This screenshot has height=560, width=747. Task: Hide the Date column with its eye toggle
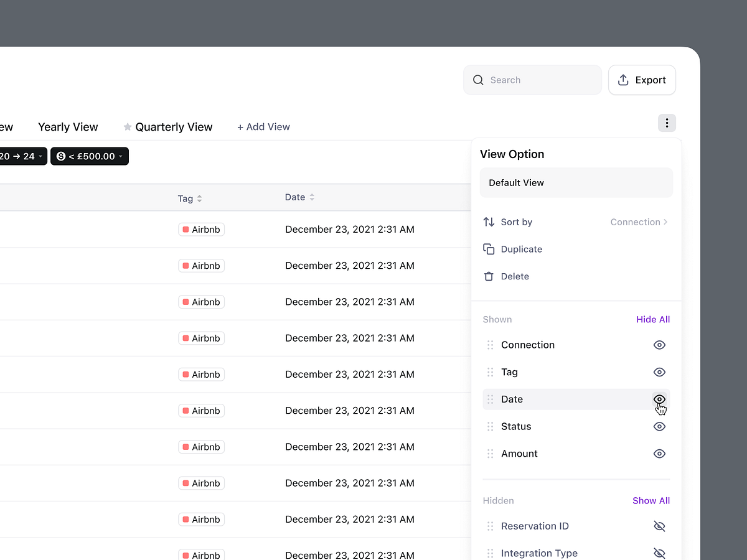659,399
